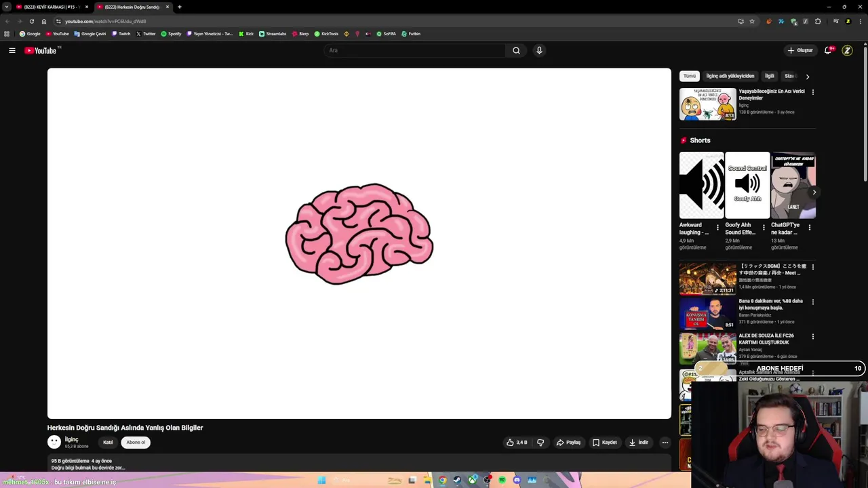Open the notifications bell
The height and width of the screenshot is (488, 868).
[x=828, y=50]
